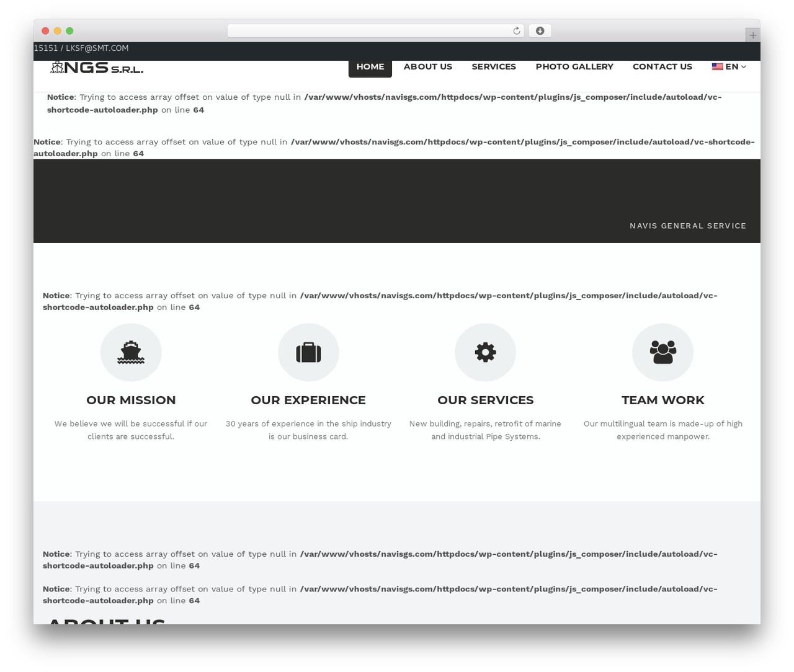Reload the page using the refresh icon
The height and width of the screenshot is (672, 794).
(517, 31)
